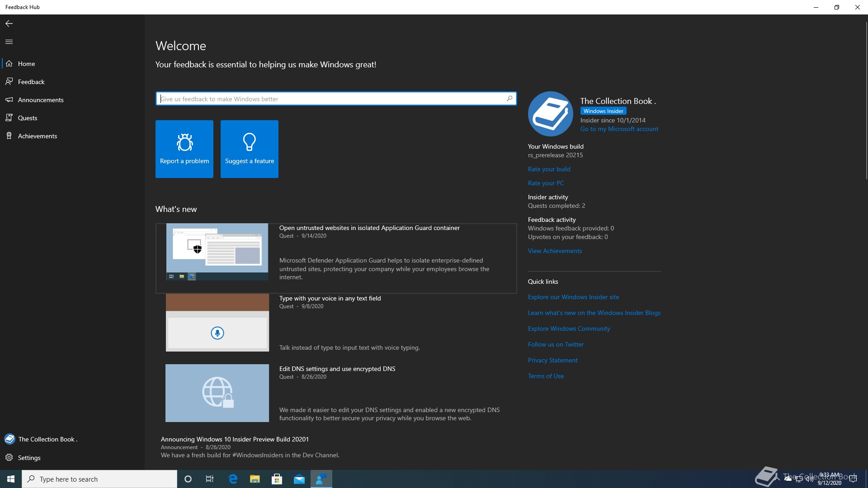Image resolution: width=868 pixels, height=488 pixels.
Task: Open the Windows Start menu
Action: [11, 479]
